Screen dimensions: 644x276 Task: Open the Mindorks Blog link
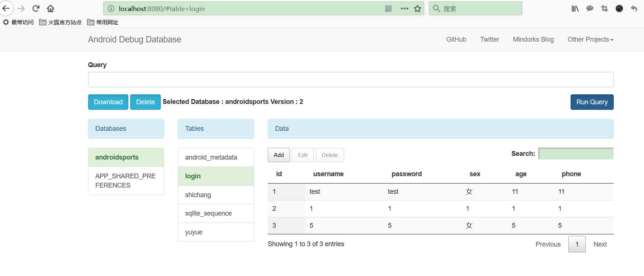click(x=533, y=39)
